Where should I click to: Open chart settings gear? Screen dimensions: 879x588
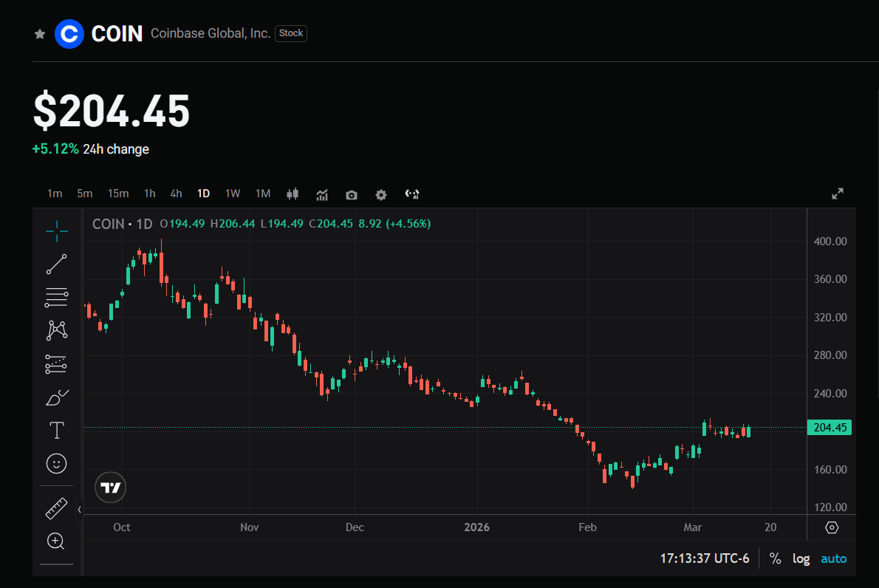381,194
